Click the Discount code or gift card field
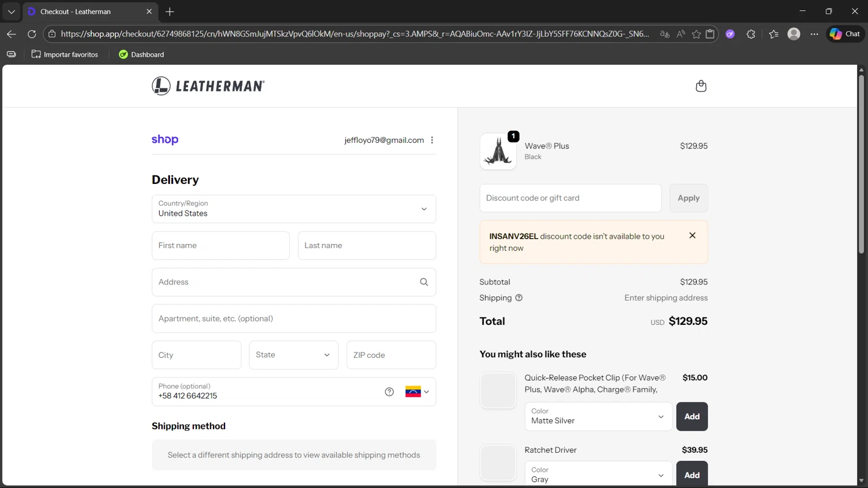This screenshot has width=868, height=488. tap(571, 198)
